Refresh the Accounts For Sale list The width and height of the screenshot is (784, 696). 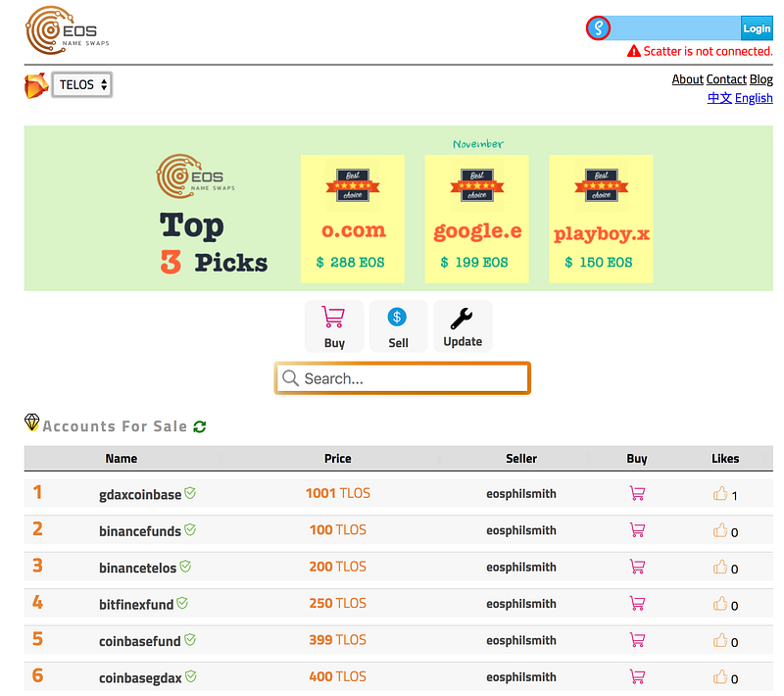(x=200, y=426)
